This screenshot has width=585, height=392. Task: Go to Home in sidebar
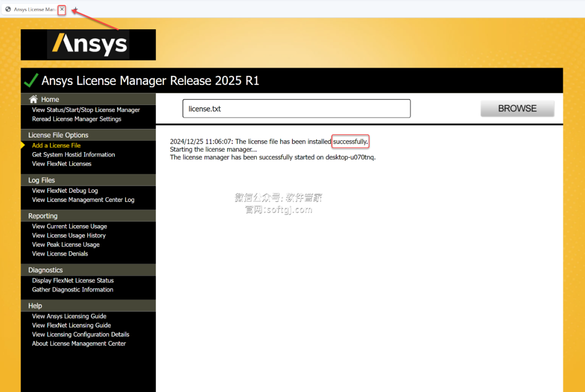pos(50,100)
